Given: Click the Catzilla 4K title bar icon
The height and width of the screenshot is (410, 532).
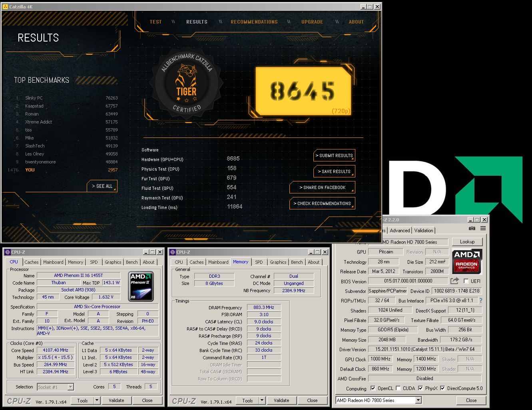Looking at the screenshot, I should [x=5, y=6].
